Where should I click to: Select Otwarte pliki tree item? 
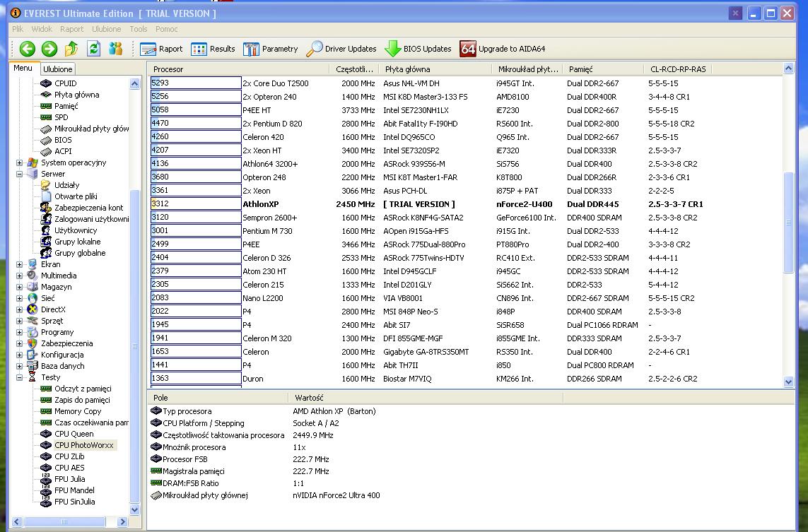click(x=76, y=196)
